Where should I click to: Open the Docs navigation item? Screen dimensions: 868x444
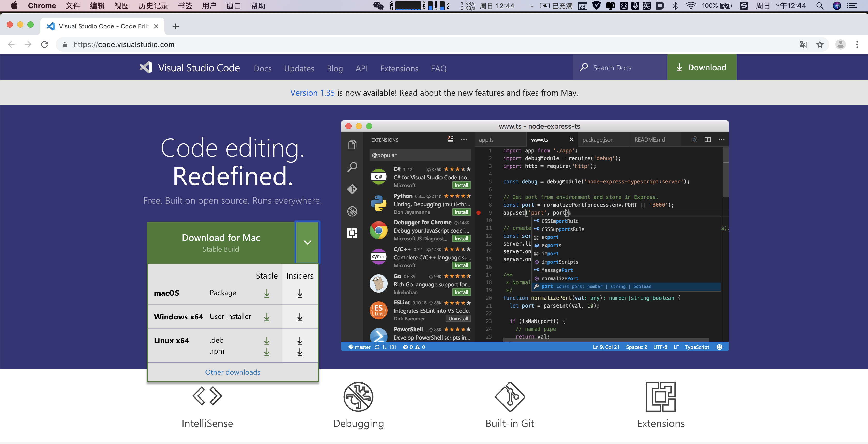point(262,68)
